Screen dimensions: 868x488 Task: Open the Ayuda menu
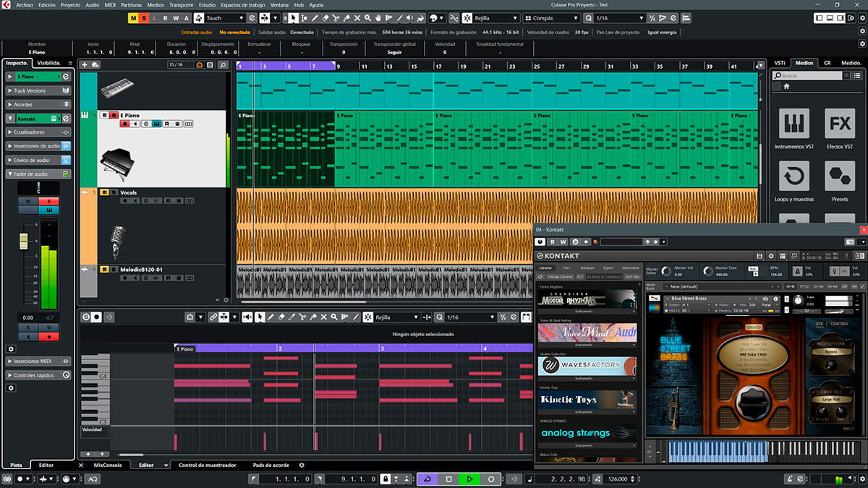pos(316,4)
